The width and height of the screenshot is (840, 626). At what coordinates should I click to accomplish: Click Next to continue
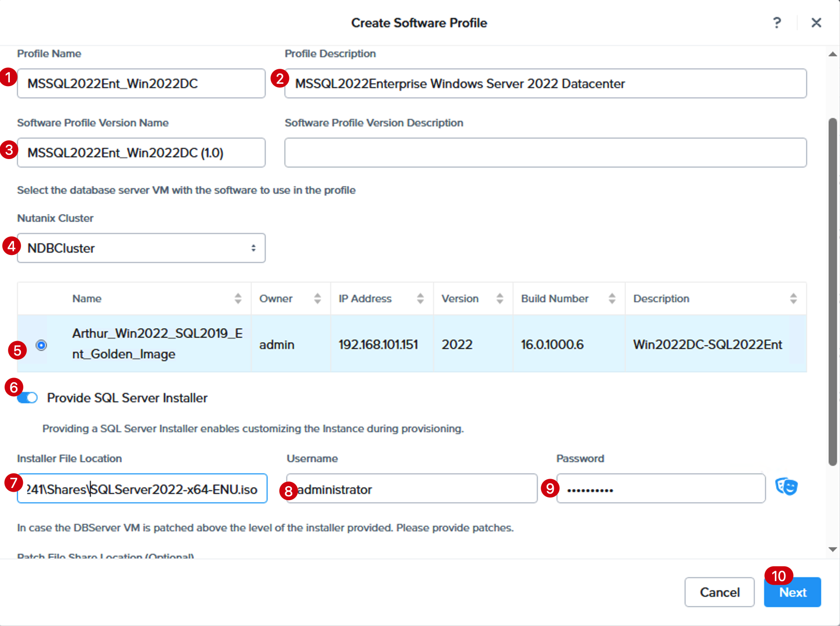(792, 592)
